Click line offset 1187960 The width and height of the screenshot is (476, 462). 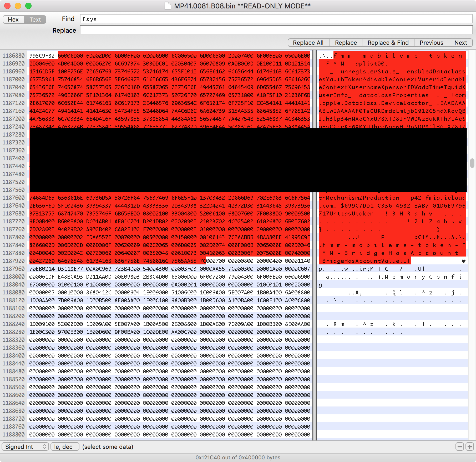click(x=14, y=269)
